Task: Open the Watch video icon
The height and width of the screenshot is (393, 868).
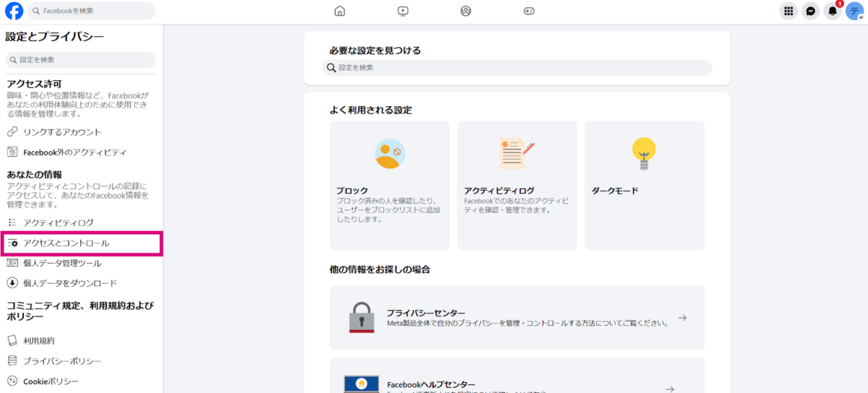Action: point(403,11)
